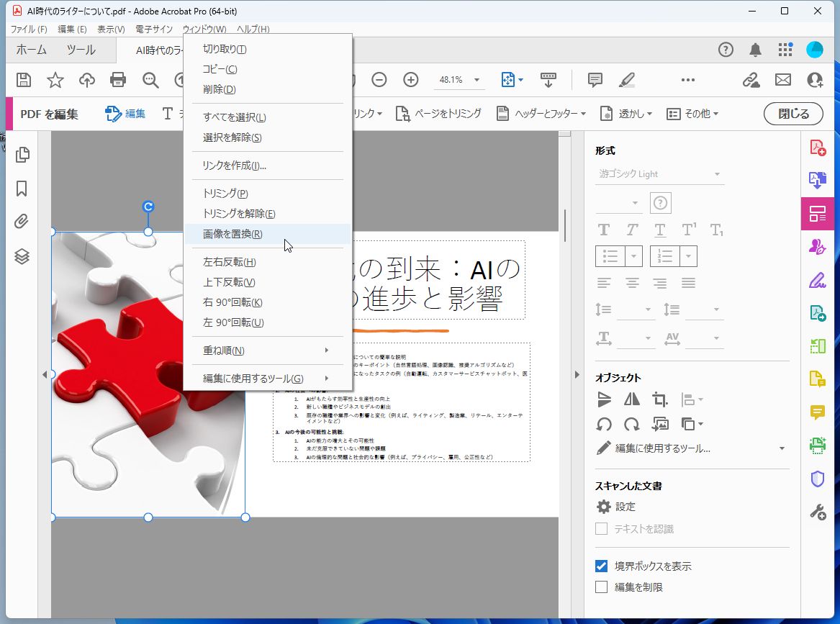Open the 48.1% zoom level dropdown

477,80
